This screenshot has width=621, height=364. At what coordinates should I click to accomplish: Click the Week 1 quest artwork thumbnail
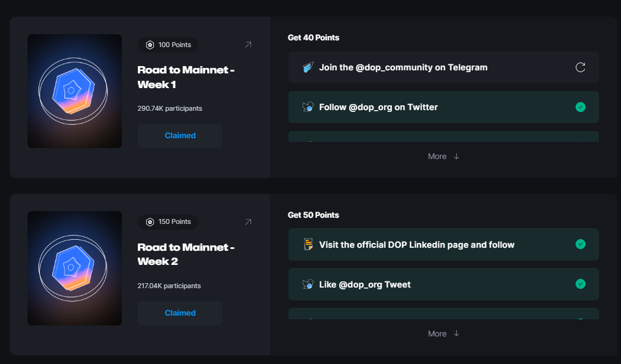(75, 91)
